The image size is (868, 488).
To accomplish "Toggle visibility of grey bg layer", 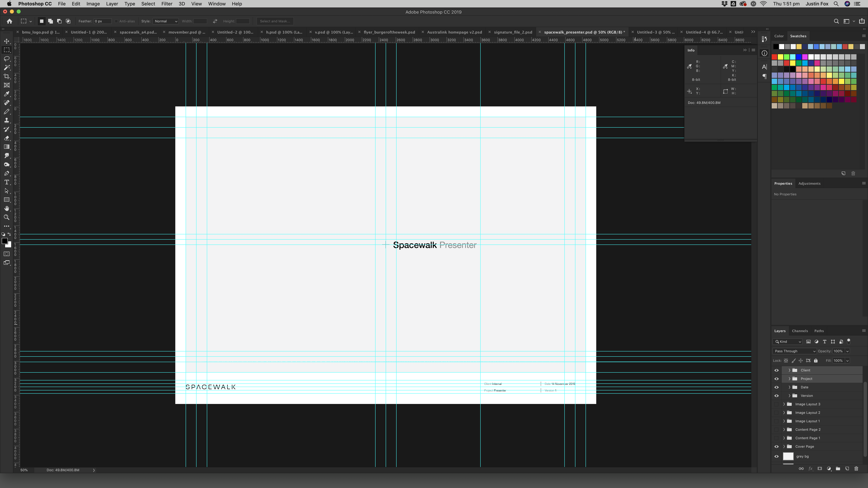I will click(776, 456).
